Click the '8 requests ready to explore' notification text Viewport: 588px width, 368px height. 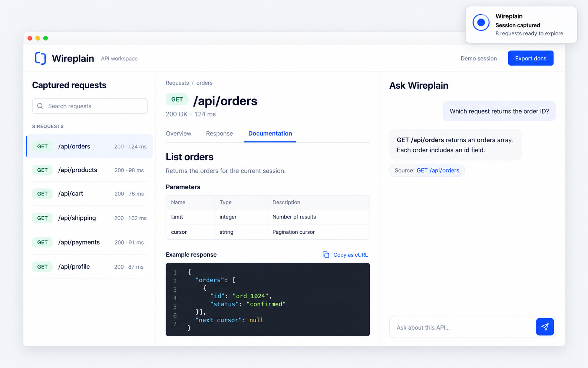(529, 33)
